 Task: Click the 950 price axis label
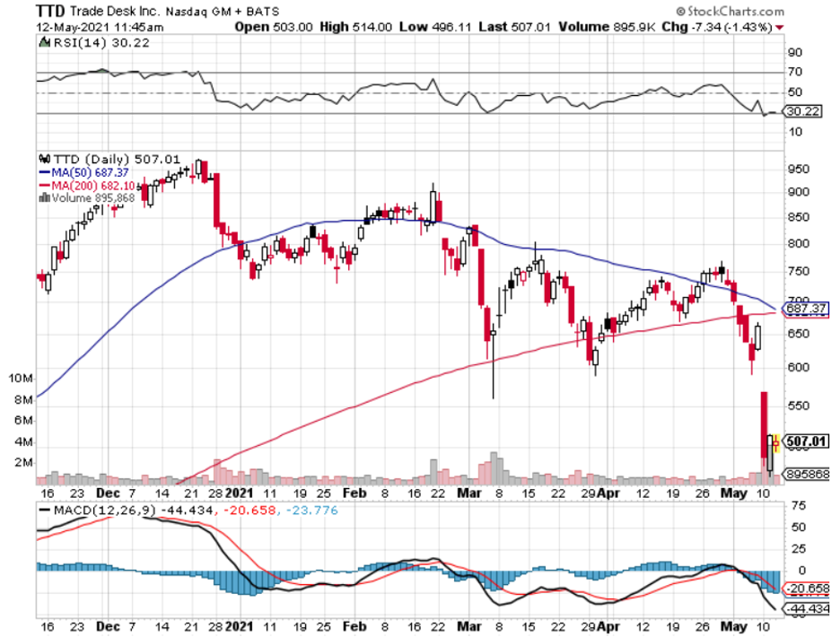(798, 170)
